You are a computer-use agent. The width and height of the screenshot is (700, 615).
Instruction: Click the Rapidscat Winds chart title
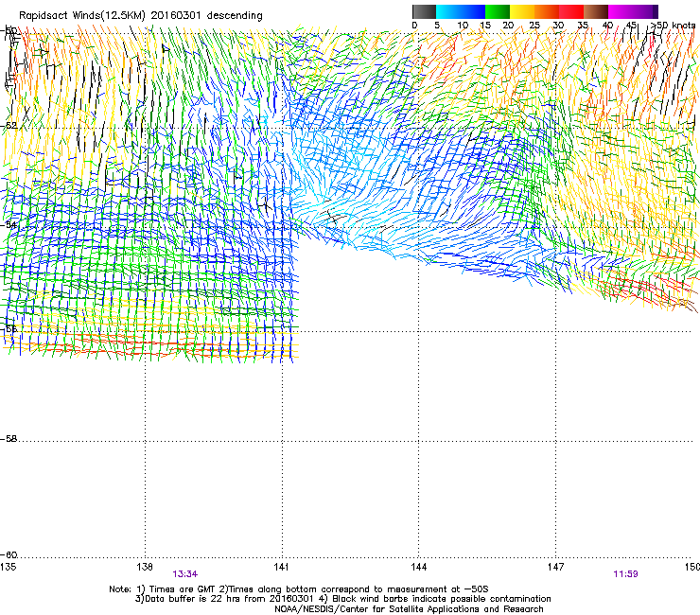point(141,15)
